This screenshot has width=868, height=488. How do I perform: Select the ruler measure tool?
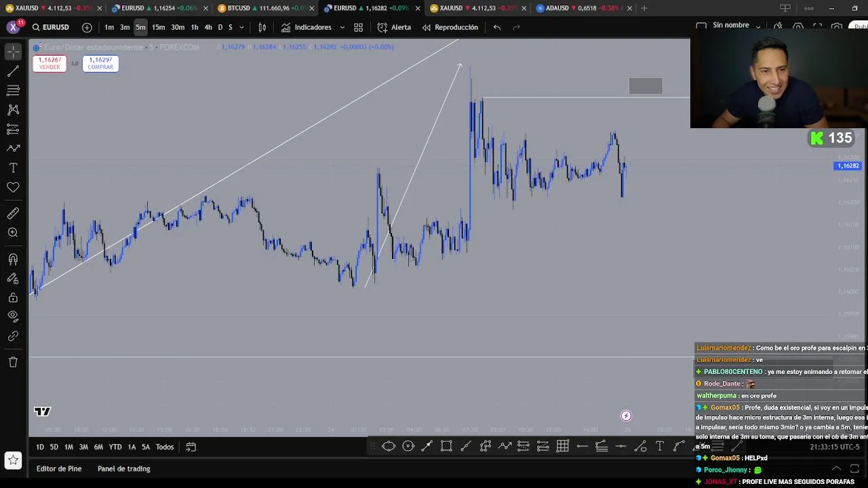pos(13,213)
